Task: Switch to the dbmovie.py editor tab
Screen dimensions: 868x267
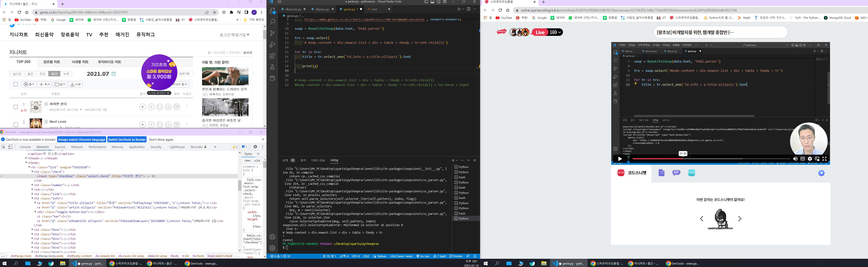Action: tap(293, 9)
